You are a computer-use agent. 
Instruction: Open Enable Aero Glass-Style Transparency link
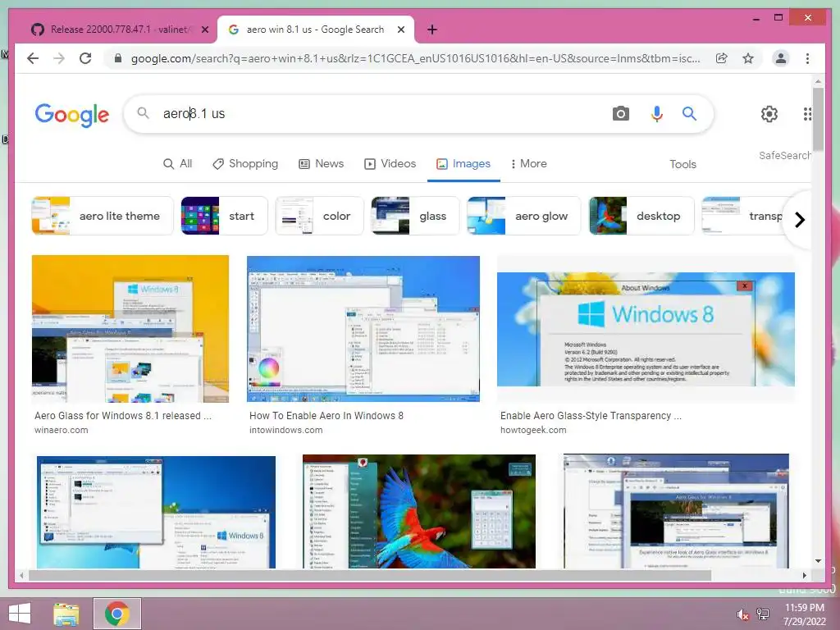click(x=591, y=416)
